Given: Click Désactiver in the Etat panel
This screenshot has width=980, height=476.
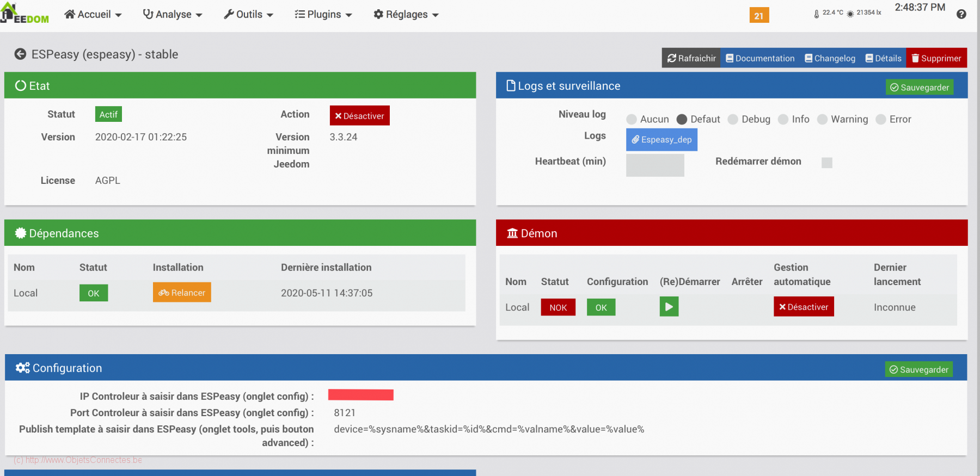Looking at the screenshot, I should 359,115.
